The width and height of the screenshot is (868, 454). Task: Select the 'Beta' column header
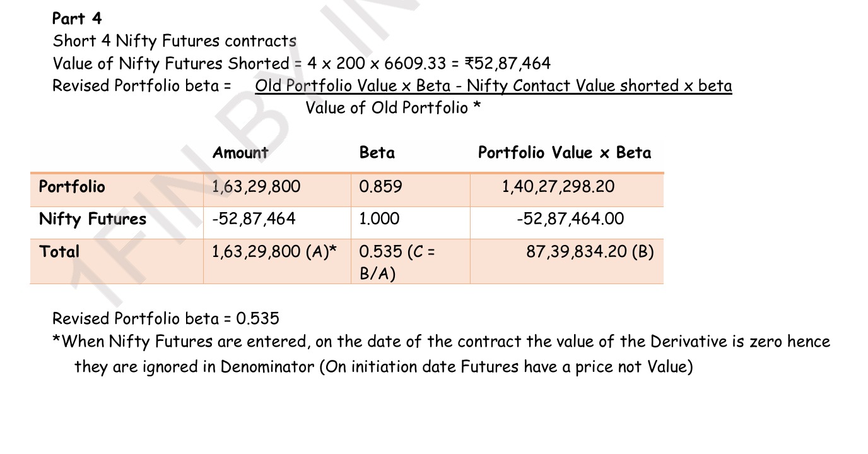pos(377,153)
